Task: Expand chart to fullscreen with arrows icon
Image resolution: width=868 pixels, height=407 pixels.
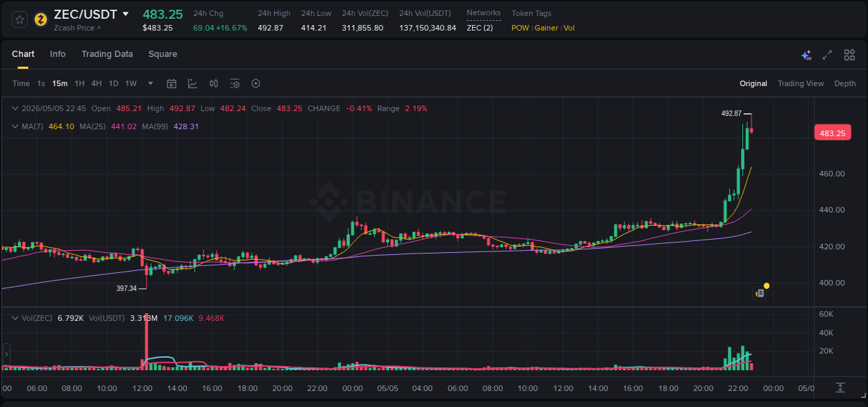Action: click(x=827, y=55)
